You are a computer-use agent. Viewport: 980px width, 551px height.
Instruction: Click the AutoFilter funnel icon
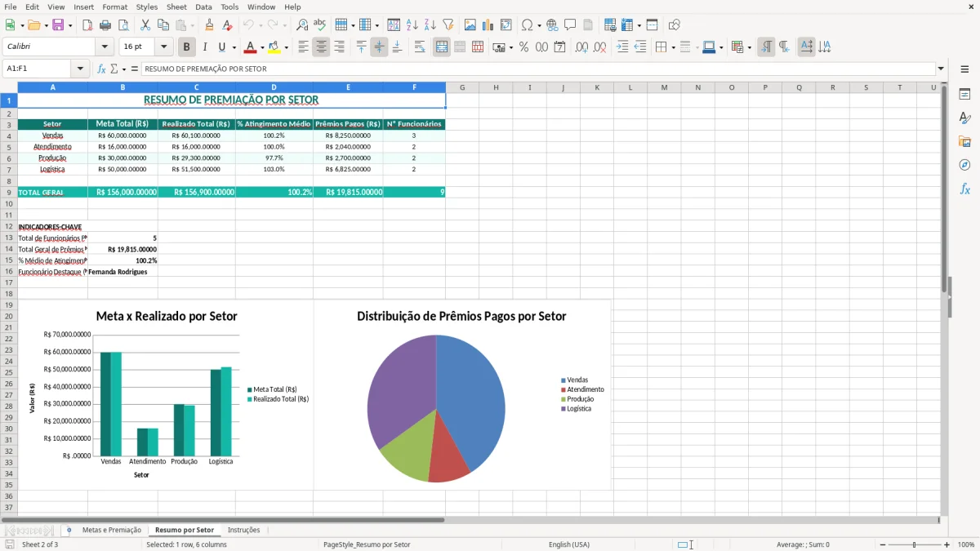click(x=448, y=25)
